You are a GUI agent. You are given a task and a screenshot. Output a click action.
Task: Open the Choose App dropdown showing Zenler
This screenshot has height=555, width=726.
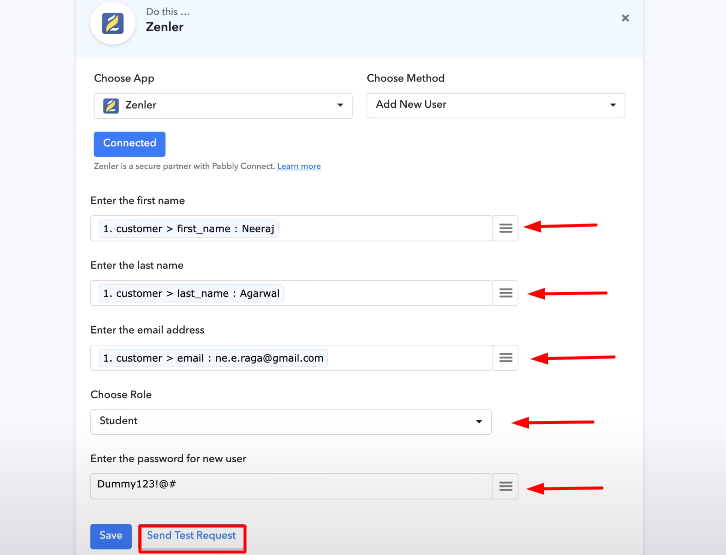[223, 106]
